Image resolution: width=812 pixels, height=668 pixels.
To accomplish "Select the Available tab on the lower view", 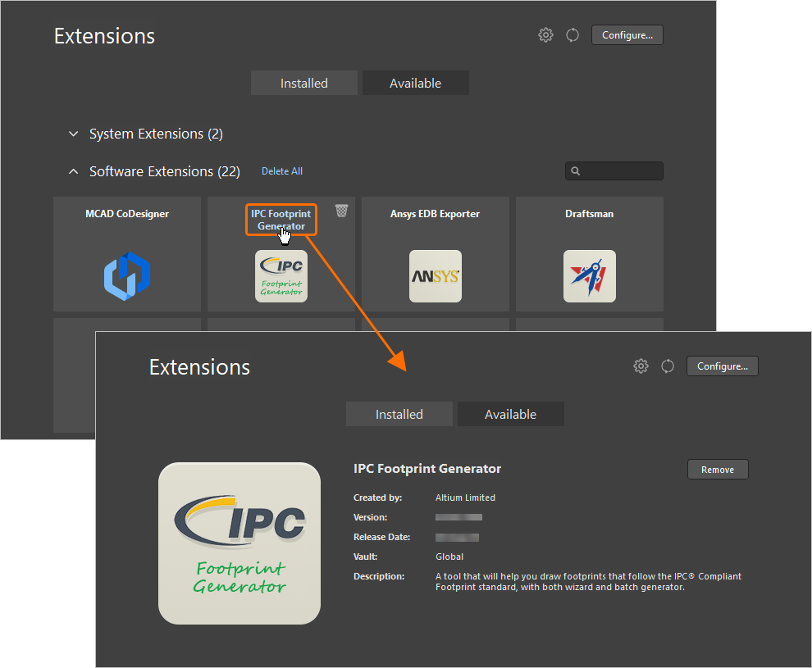I will pos(510,414).
